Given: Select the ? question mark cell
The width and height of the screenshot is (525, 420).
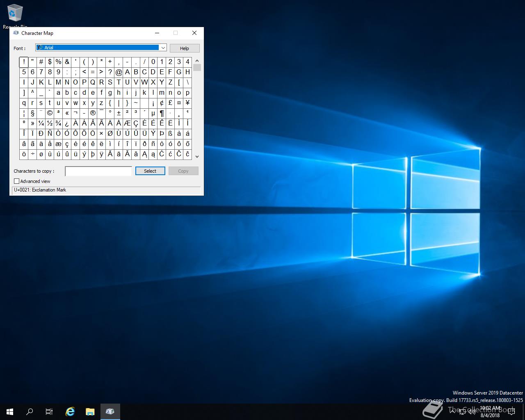Looking at the screenshot, I should 110,72.
